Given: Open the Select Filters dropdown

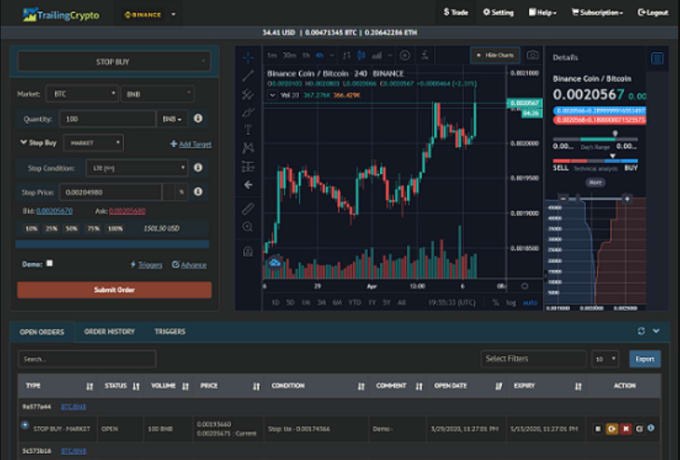Looking at the screenshot, I should tap(533, 359).
